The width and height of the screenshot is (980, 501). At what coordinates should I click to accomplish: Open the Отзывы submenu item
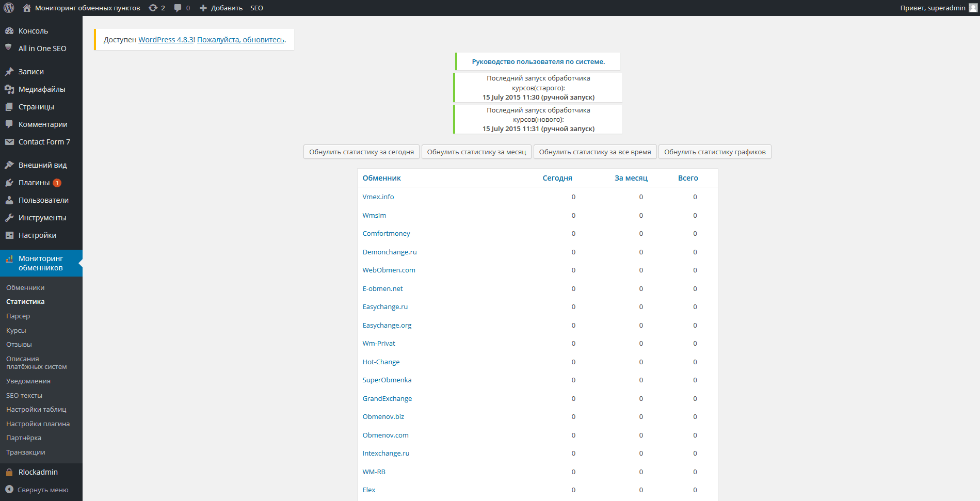pyautogui.click(x=19, y=345)
